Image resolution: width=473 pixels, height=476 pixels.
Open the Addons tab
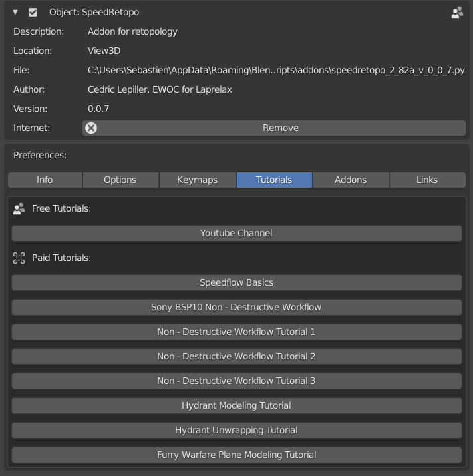(351, 180)
